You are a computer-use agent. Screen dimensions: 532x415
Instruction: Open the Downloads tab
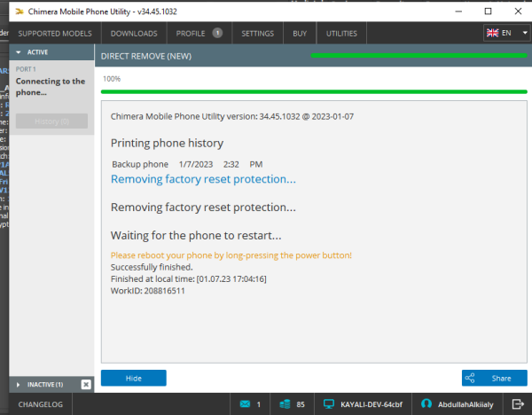coord(134,34)
